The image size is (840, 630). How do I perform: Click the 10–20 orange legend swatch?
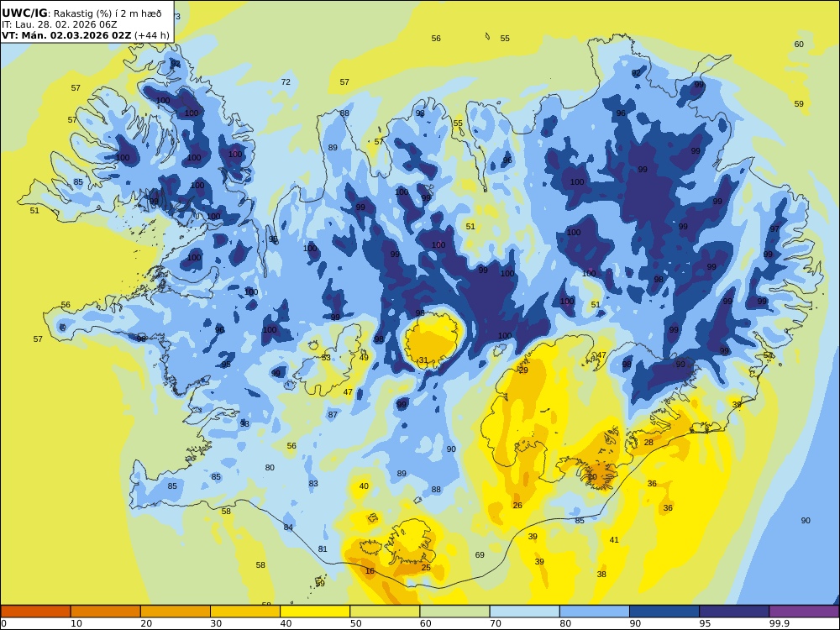106,612
